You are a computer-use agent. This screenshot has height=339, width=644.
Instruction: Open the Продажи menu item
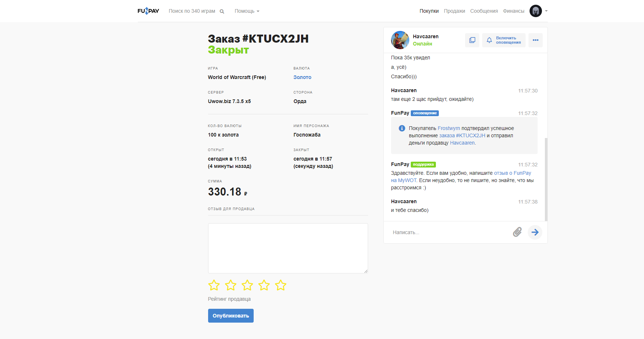[x=454, y=11]
